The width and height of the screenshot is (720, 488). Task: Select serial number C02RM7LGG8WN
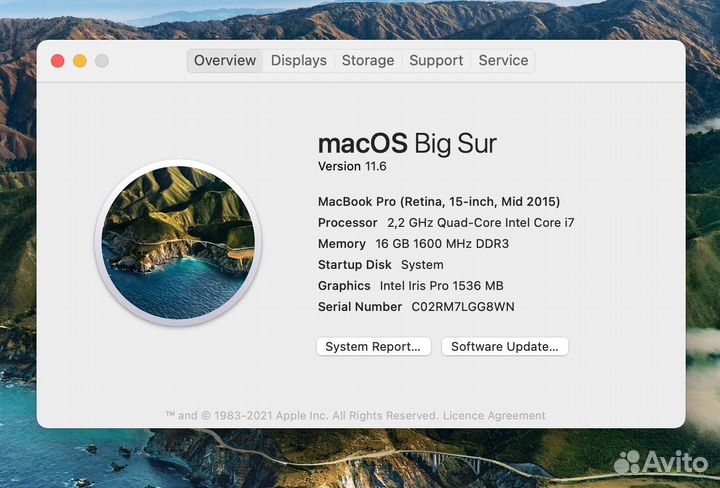(x=463, y=307)
